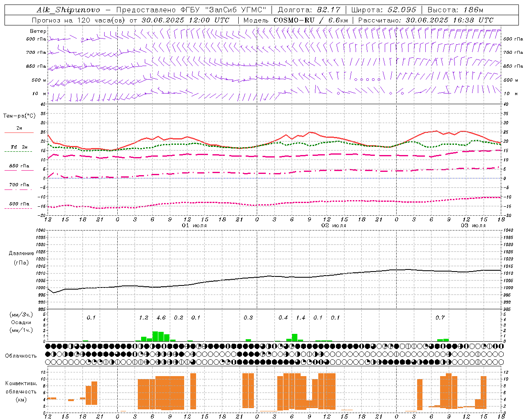Viewport: 525px width, 420px height.
Task: Click the 1.4 precipitation amount value
Action: coord(301,318)
